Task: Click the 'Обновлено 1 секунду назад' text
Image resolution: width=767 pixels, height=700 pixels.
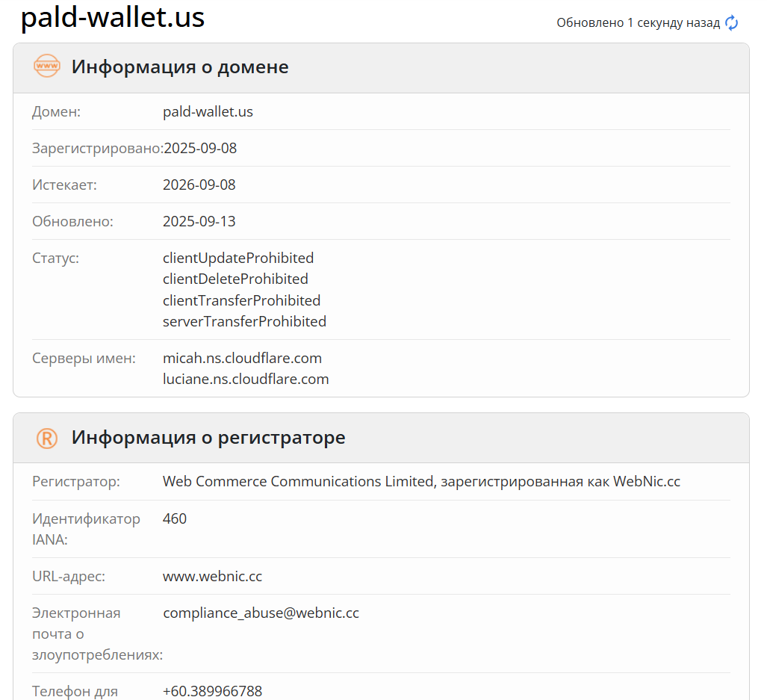Action: coord(638,22)
